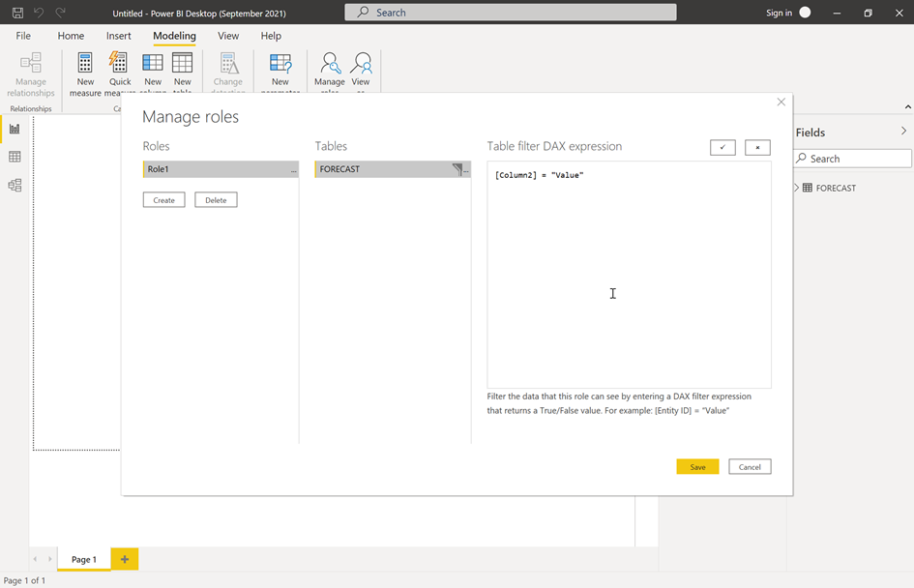Switch to the Modeling ribbon tab
The width and height of the screenshot is (914, 588).
(174, 36)
